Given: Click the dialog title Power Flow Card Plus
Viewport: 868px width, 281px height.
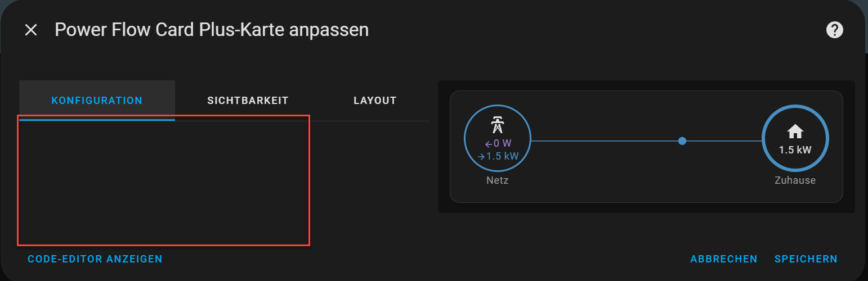Looking at the screenshot, I should (x=211, y=30).
